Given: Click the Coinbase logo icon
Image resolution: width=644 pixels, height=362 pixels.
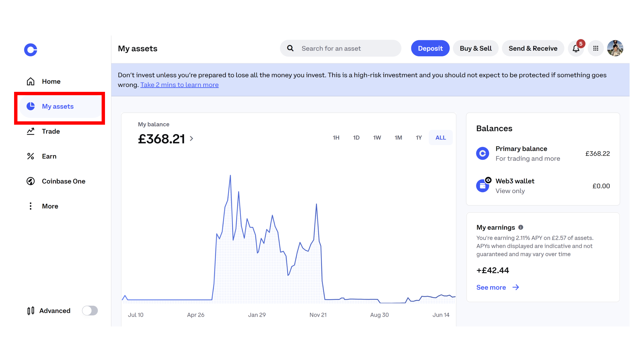Looking at the screenshot, I should coord(31,50).
